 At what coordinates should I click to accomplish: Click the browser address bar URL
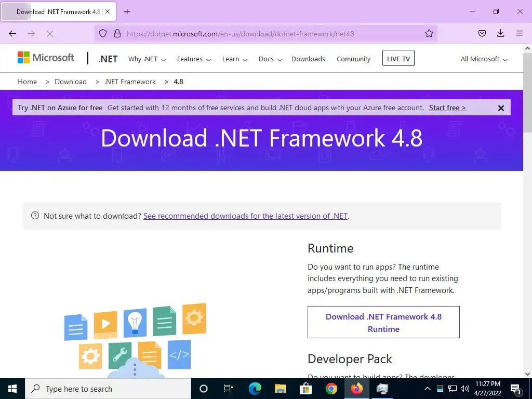click(x=240, y=34)
